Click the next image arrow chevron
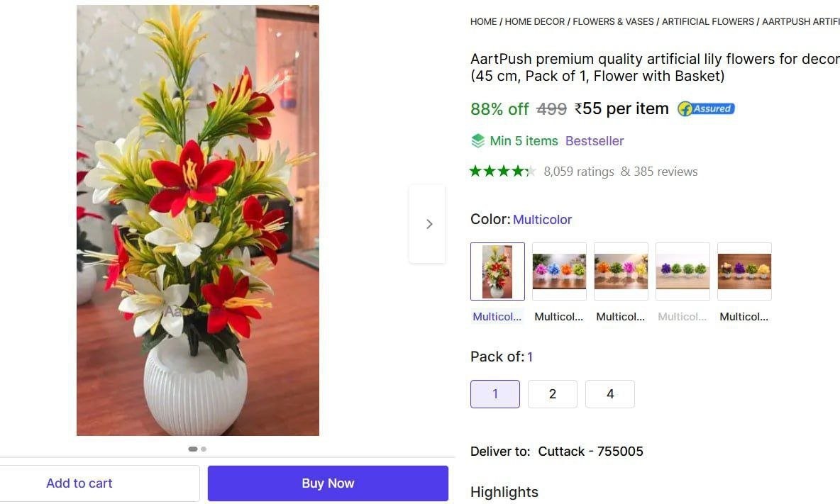This screenshot has width=840, height=504. [429, 224]
